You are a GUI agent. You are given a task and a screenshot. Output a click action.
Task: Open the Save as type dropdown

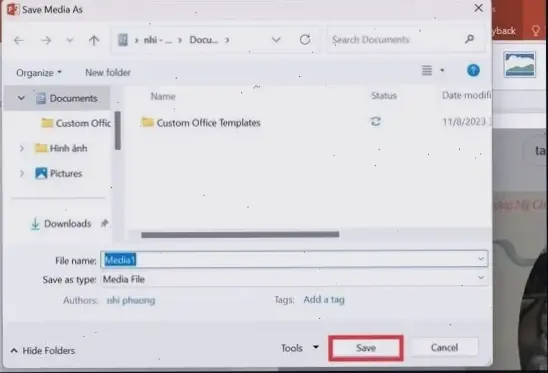(481, 278)
